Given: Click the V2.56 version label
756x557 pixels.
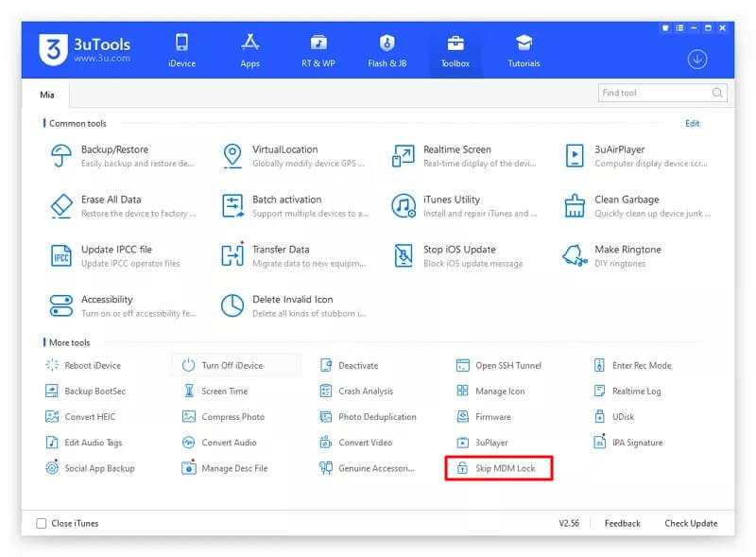Looking at the screenshot, I should pos(569,523).
